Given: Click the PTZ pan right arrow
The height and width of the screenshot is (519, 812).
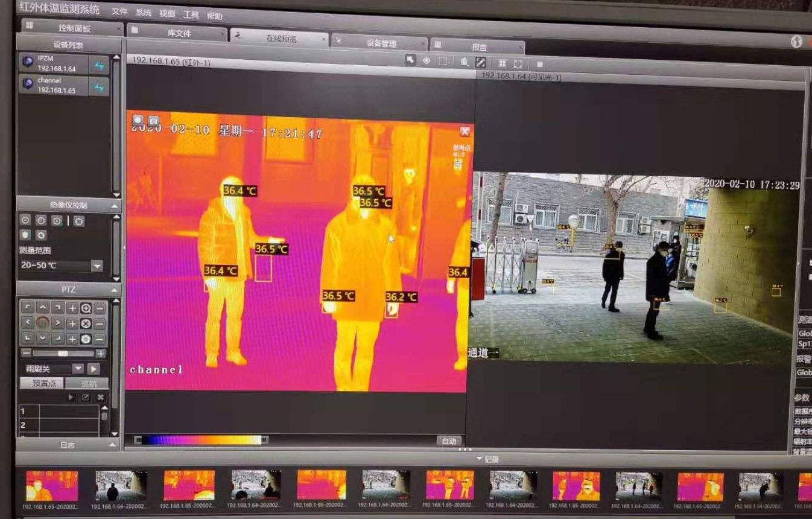Looking at the screenshot, I should point(58,323).
